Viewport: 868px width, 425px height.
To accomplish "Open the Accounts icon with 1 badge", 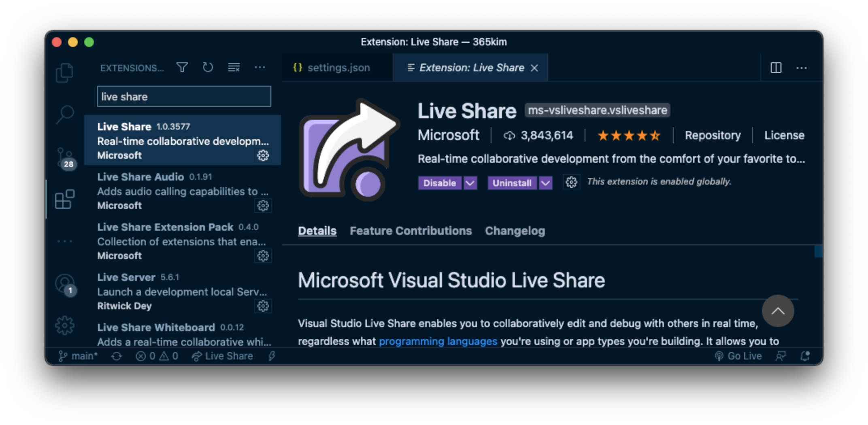I will 66,285.
